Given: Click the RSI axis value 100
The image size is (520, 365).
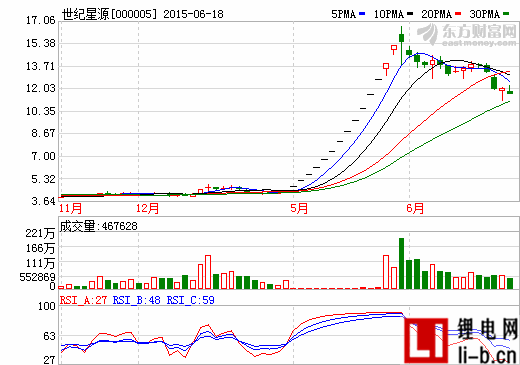Looking at the screenshot, I should [47, 306].
